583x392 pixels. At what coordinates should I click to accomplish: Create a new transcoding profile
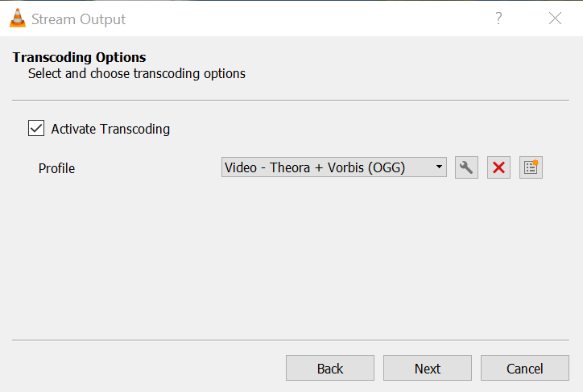(531, 167)
